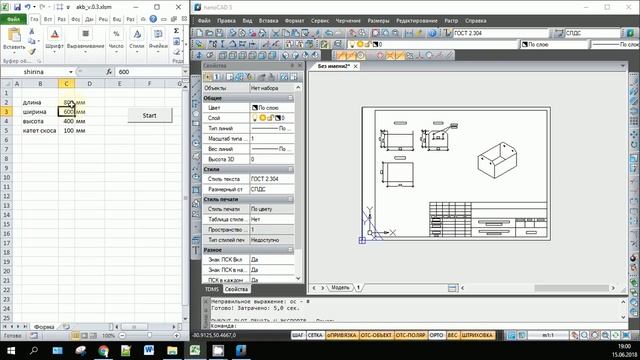Viewport: 640px width, 360px height.
Task: Toggle ШАГ snap mode in status bar
Action: point(298,335)
